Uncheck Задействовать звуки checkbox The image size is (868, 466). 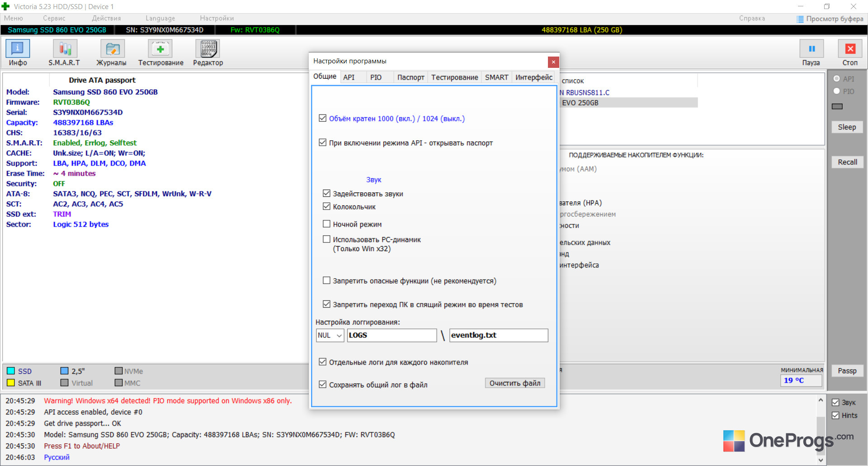pyautogui.click(x=326, y=193)
